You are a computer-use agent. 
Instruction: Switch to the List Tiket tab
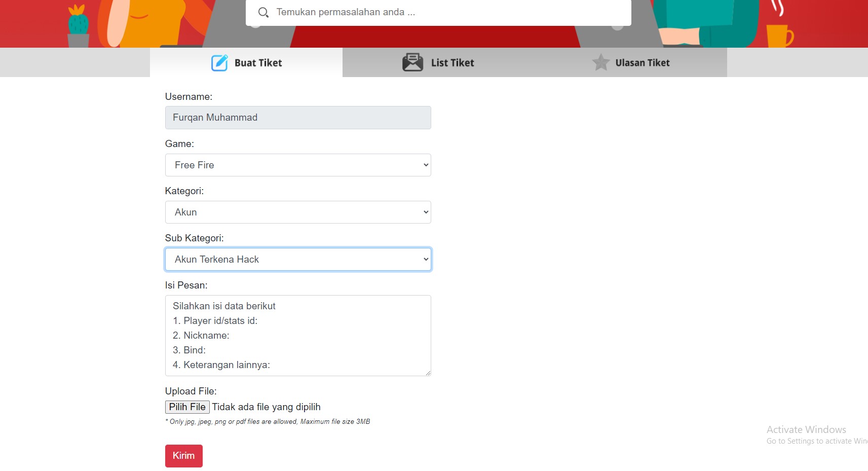click(x=438, y=62)
